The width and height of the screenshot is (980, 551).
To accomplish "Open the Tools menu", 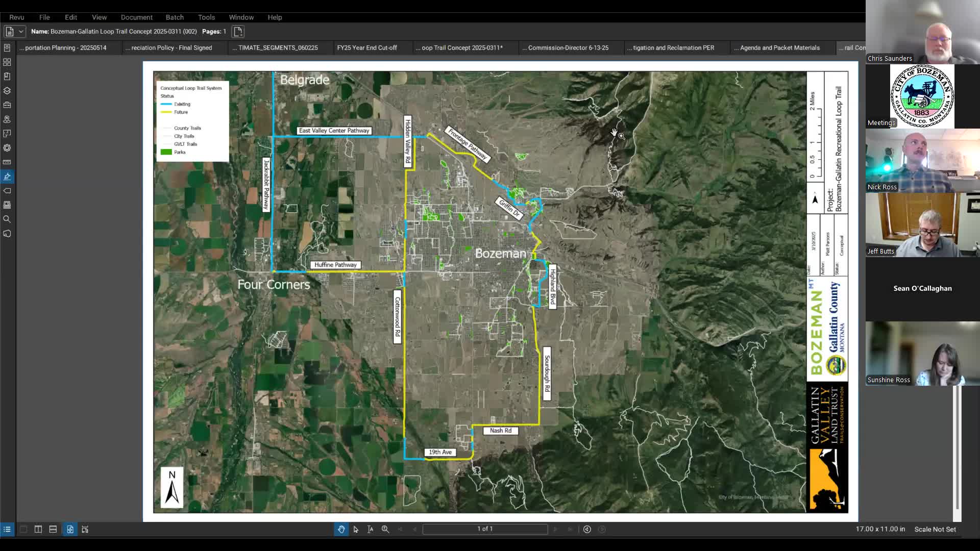I will [206, 17].
